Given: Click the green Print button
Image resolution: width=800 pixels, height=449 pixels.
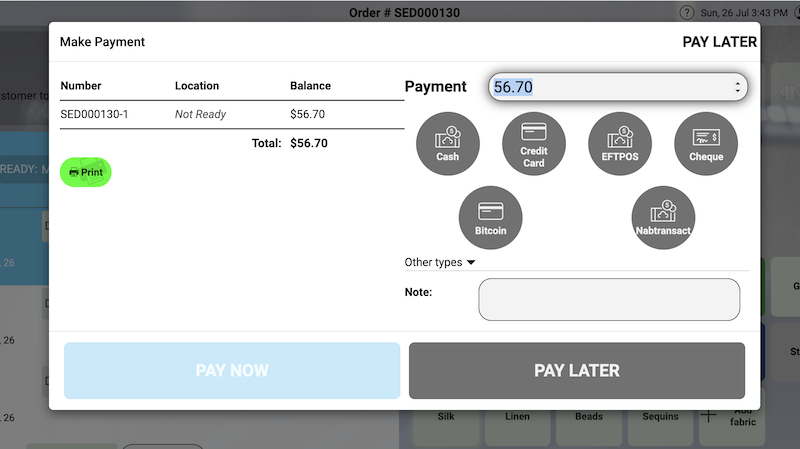Looking at the screenshot, I should point(86,172).
